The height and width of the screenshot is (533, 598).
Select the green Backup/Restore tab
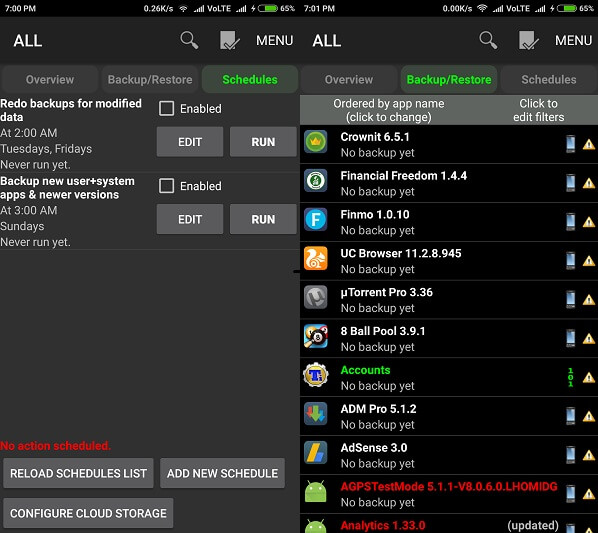coord(449,79)
